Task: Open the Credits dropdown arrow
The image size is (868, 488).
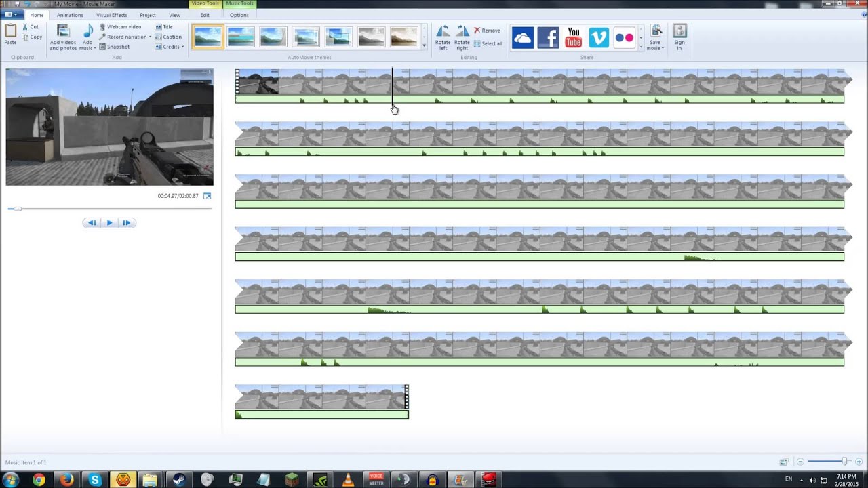Action: 183,47
